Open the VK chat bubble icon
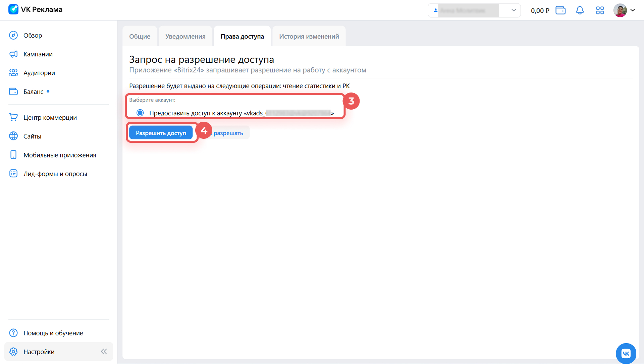The width and height of the screenshot is (644, 364). click(626, 353)
